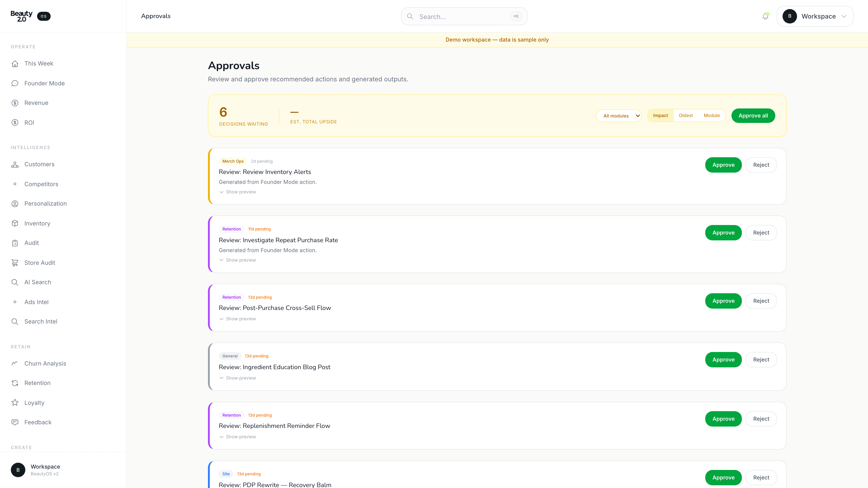Screen dimensions: 868x488
Task: Click the Inventory box icon
Action: [15, 223]
